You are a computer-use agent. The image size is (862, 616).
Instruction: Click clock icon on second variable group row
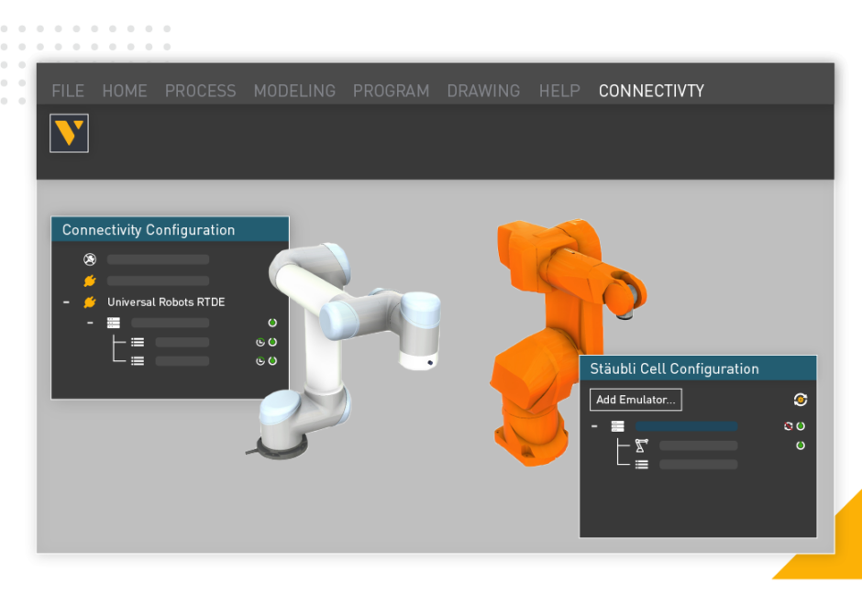tap(260, 361)
